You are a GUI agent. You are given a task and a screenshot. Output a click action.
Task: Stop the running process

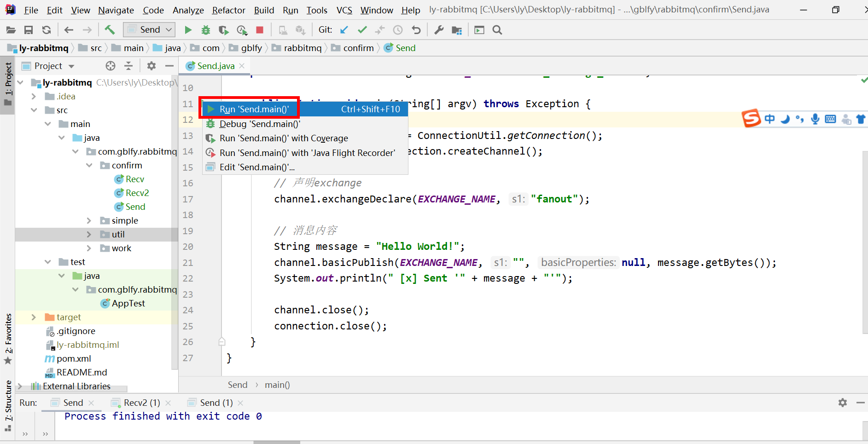point(260,30)
